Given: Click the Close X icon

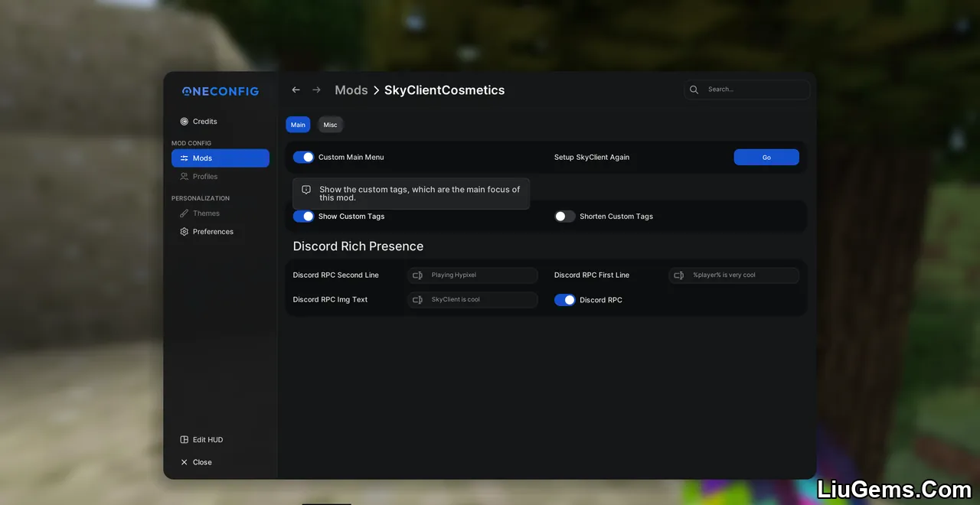Looking at the screenshot, I should (x=184, y=462).
